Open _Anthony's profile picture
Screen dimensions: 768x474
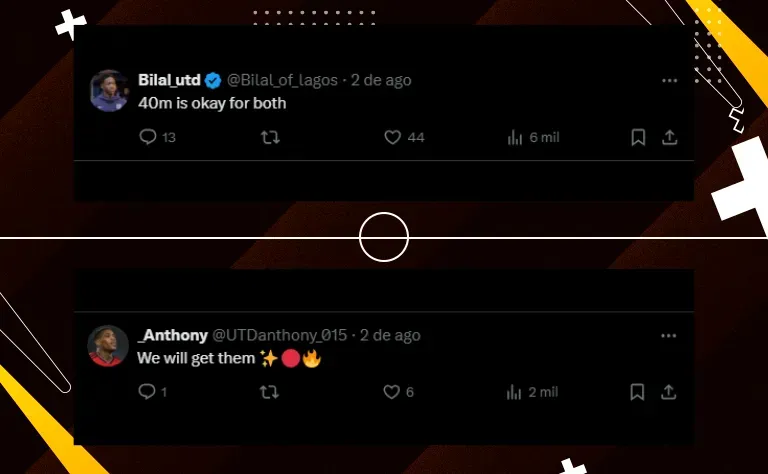[109, 346]
